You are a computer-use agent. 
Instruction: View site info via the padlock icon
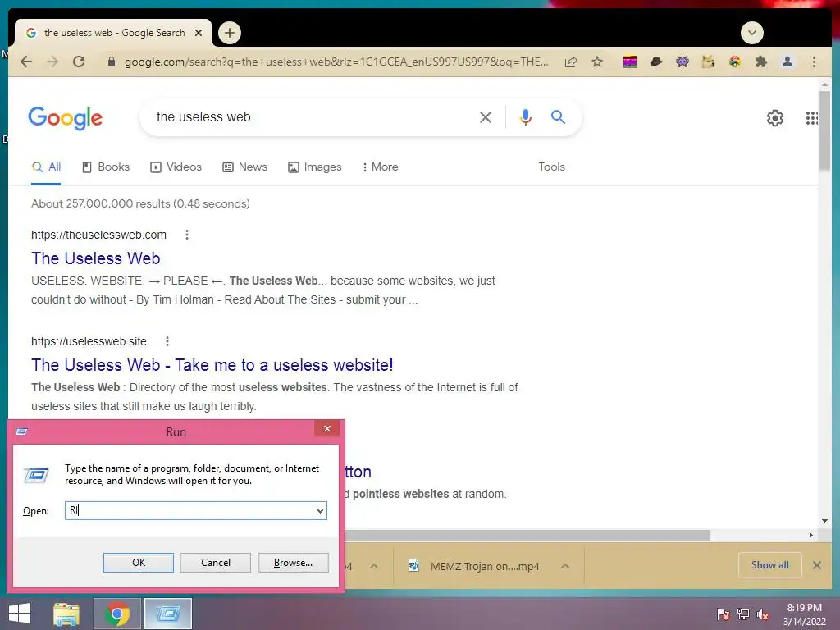tap(112, 62)
